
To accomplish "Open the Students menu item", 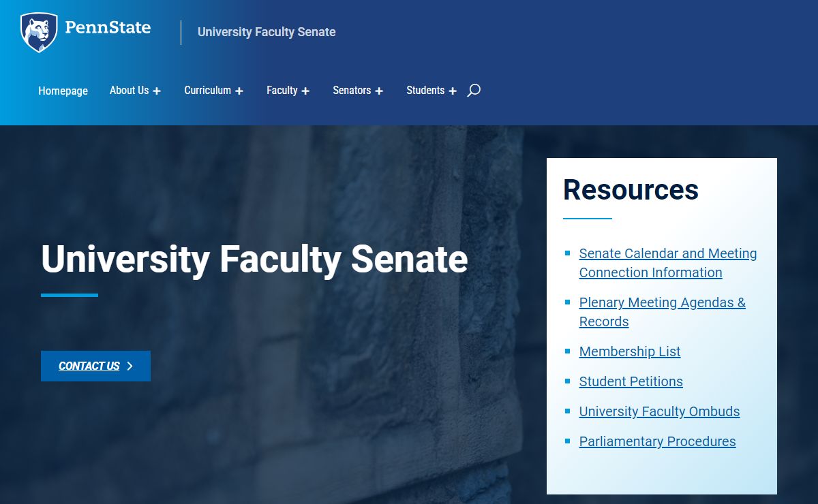I will (x=425, y=90).
